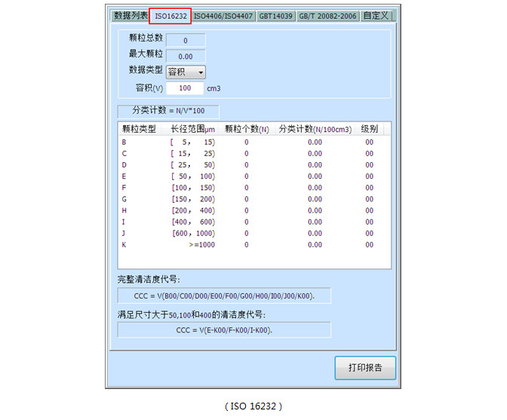
Task: Open the ISO4406/ISO4407 tab
Action: click(x=223, y=16)
